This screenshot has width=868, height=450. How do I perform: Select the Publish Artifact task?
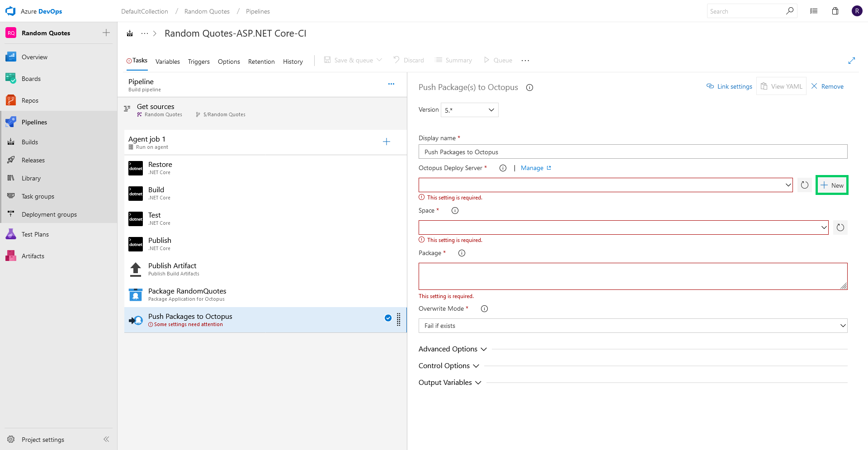(x=265, y=269)
